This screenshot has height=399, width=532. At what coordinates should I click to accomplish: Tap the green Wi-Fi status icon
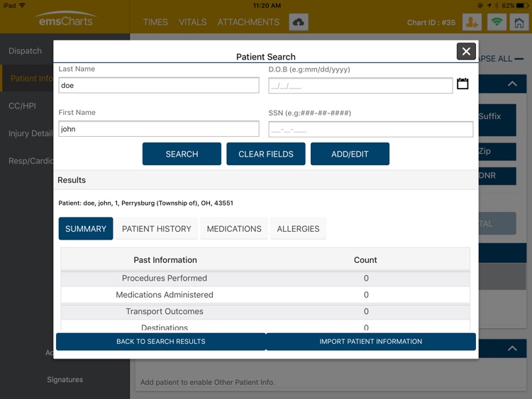coord(497,23)
